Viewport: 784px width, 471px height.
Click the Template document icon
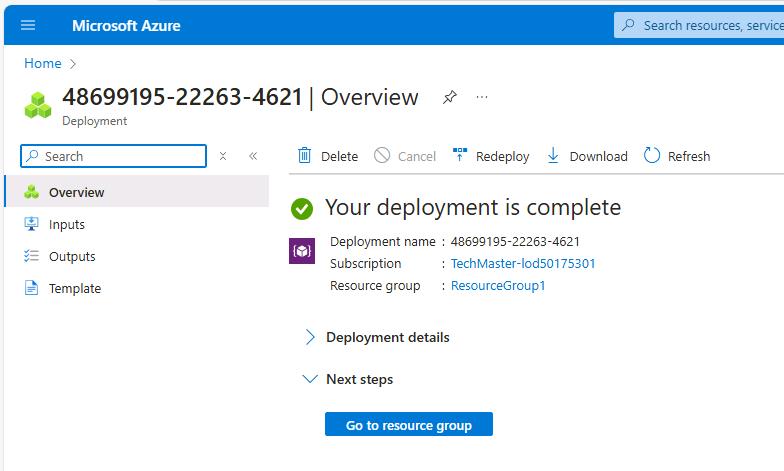click(31, 288)
